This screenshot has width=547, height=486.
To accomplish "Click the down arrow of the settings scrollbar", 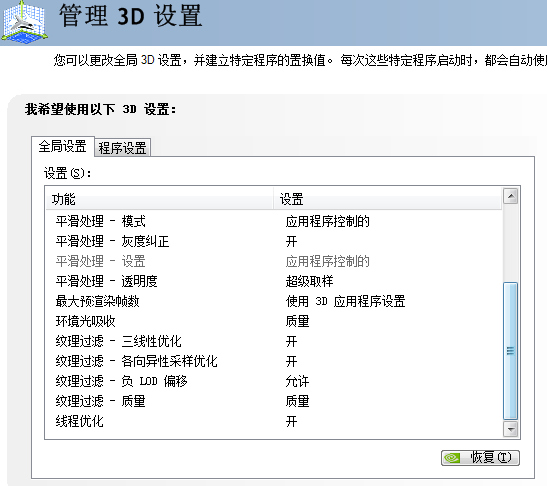I will [x=510, y=429].
